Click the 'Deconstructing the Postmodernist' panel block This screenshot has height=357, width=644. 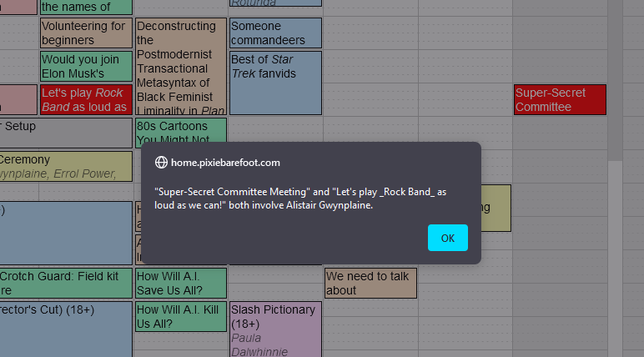181,67
